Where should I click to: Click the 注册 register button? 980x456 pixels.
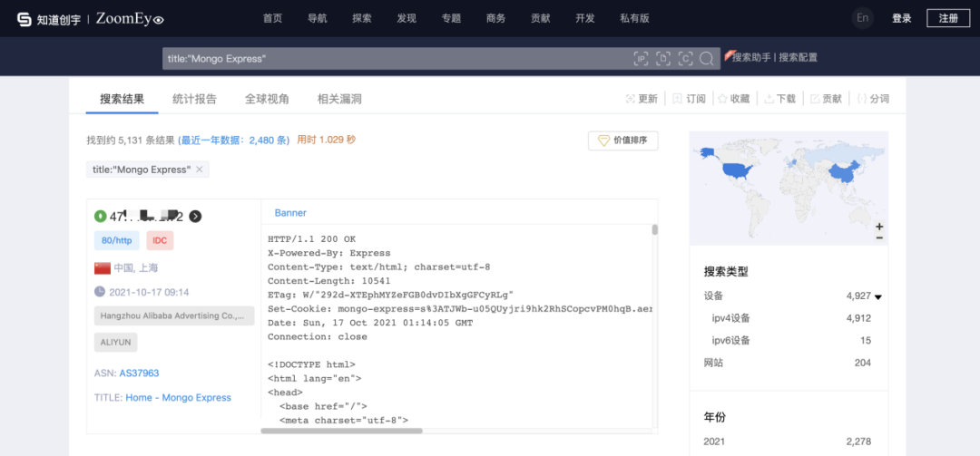tap(948, 19)
